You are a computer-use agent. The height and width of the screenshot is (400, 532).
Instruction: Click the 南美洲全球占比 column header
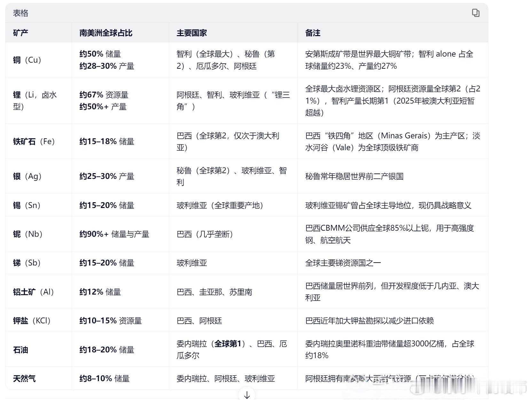pos(106,33)
